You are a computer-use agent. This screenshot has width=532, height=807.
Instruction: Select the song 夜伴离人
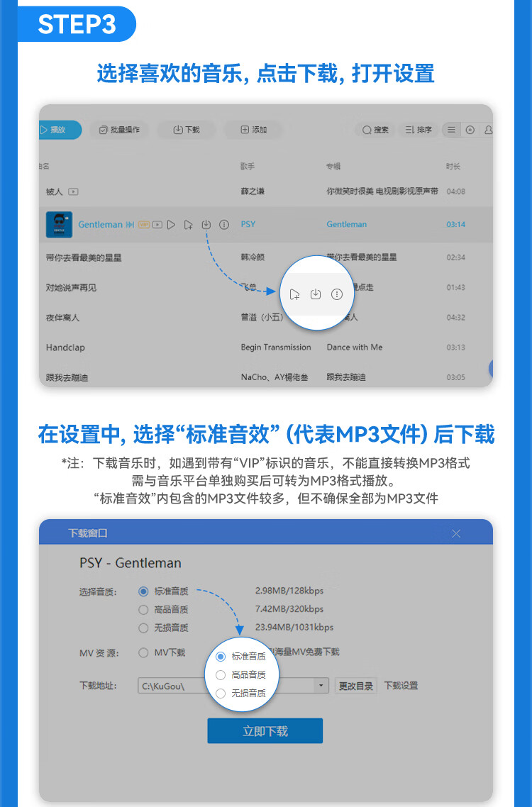pos(62,318)
